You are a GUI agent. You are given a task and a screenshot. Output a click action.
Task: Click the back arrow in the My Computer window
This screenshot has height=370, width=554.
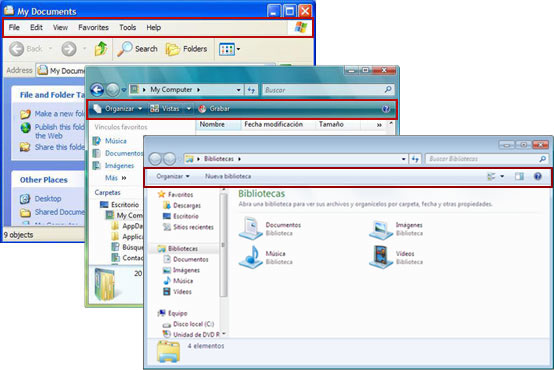[x=97, y=90]
